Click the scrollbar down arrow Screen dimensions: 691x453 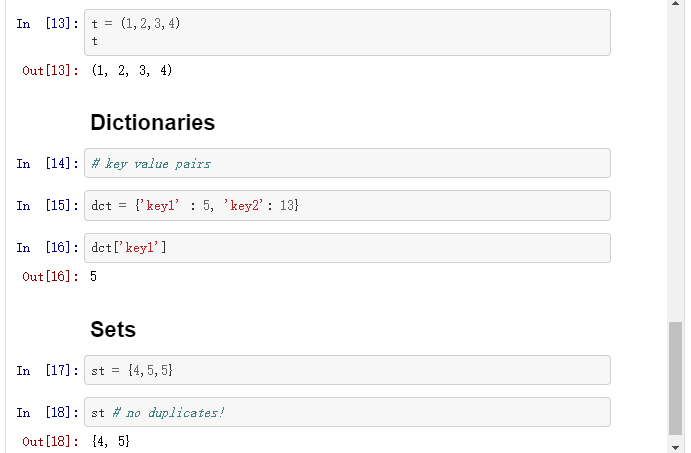point(677,446)
